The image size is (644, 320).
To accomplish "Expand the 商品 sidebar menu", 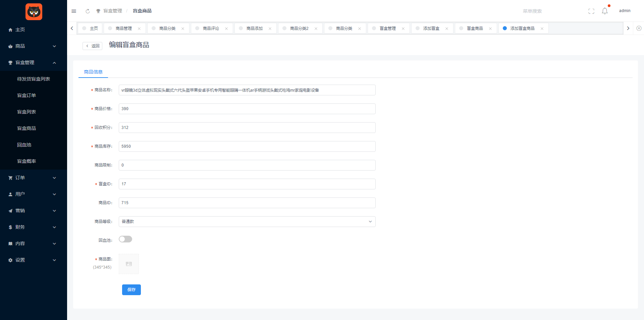I will [x=34, y=46].
